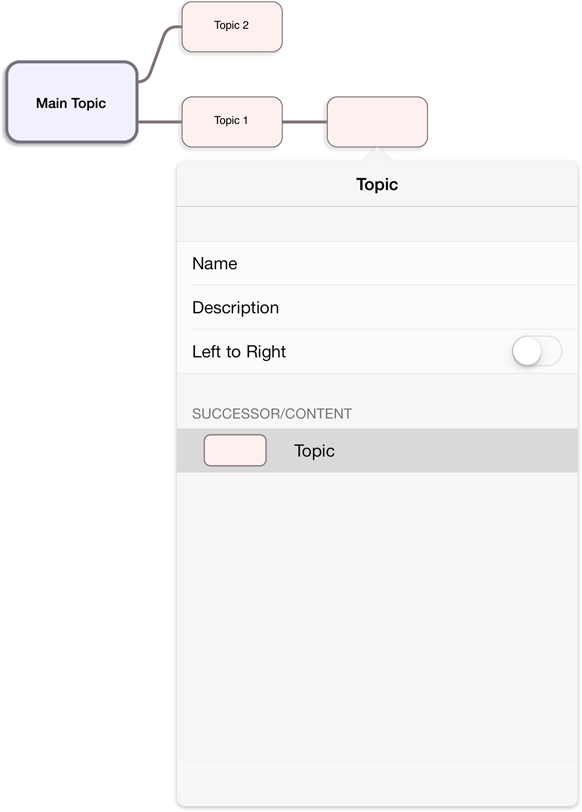Image resolution: width=582 pixels, height=812 pixels.
Task: Click the Topic popover title bar
Action: (377, 184)
